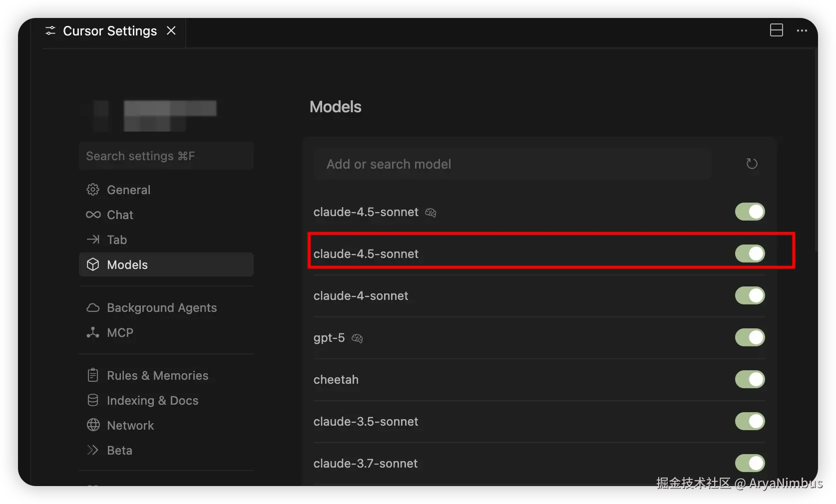Click the Models cube icon
The height and width of the screenshot is (504, 836).
click(x=93, y=264)
